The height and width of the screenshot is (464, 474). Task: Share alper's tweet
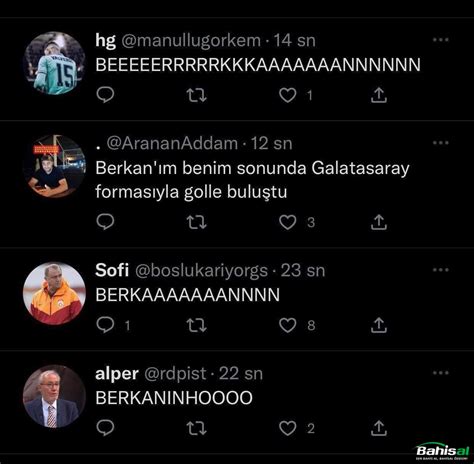[x=379, y=428]
